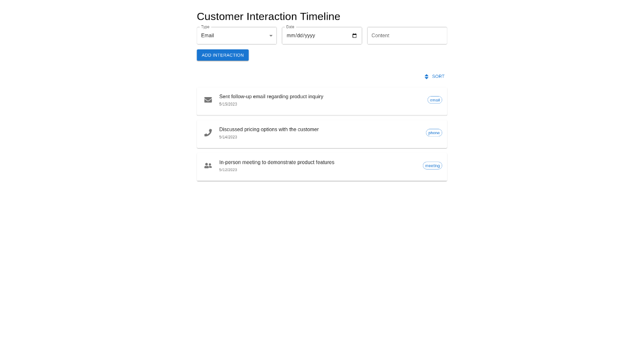
Task: Open the Type dropdown showing Email
Action: (236, 35)
